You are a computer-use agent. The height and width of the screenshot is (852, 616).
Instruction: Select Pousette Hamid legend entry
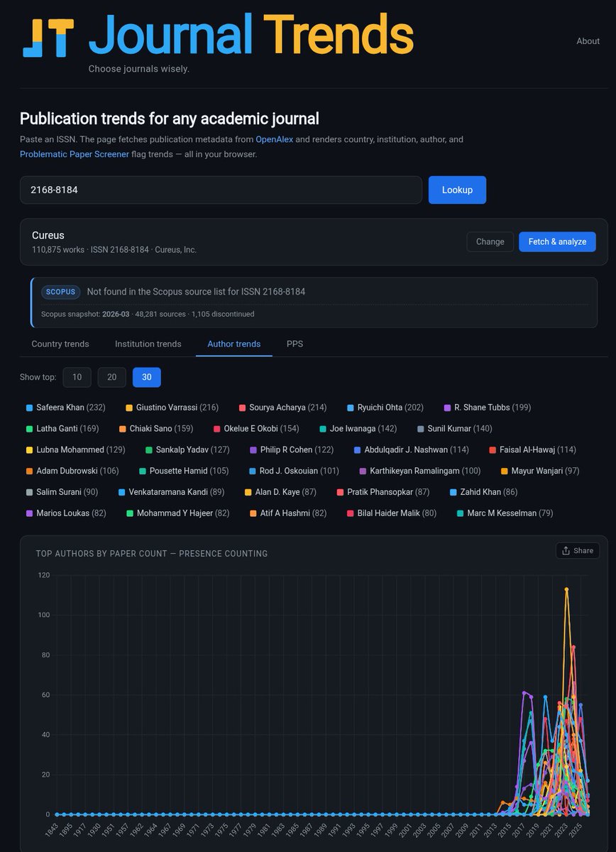184,471
